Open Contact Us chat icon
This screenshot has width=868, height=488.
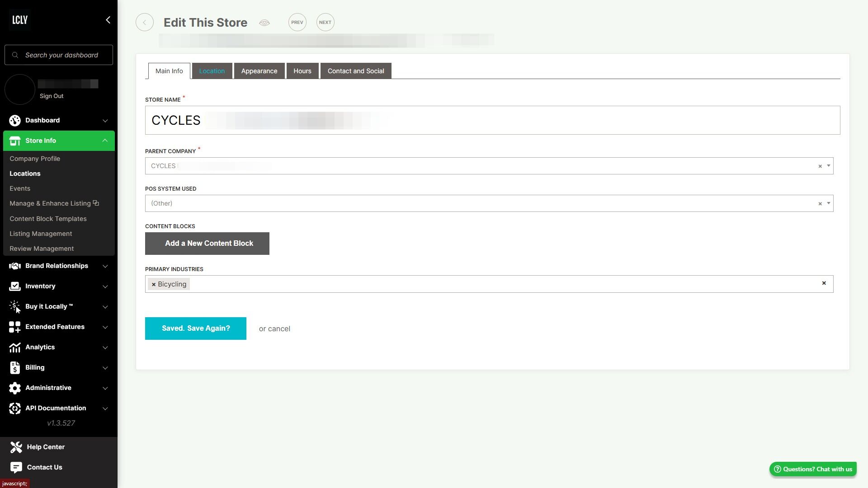16,467
